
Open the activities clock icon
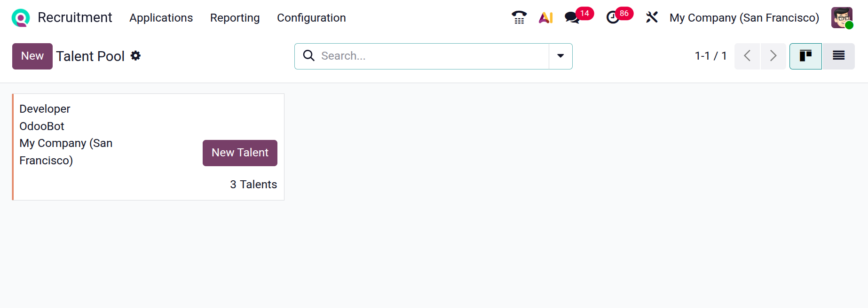point(613,18)
